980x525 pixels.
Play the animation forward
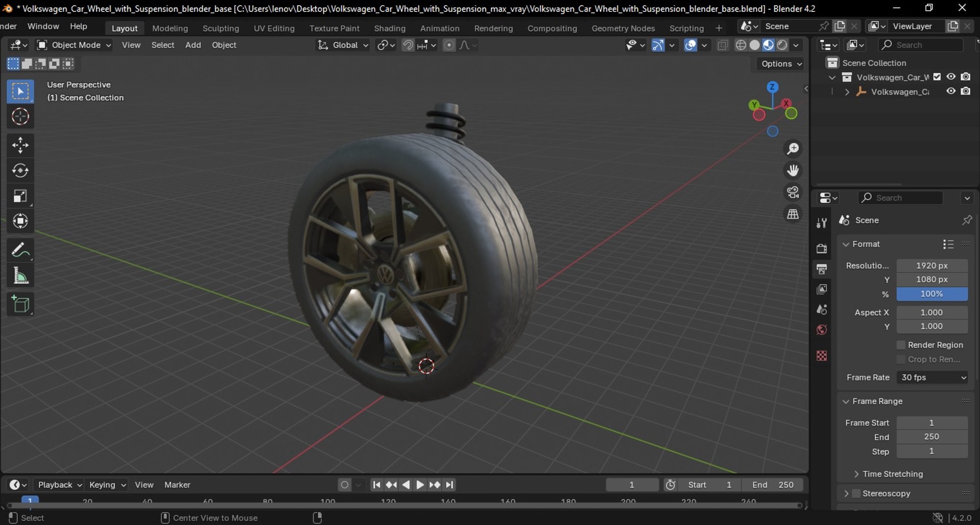pos(420,485)
